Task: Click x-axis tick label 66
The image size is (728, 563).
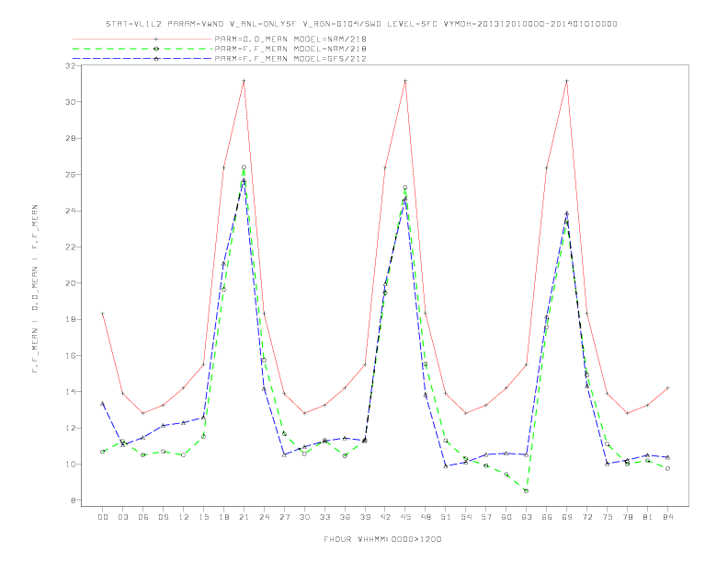Action: point(547,517)
